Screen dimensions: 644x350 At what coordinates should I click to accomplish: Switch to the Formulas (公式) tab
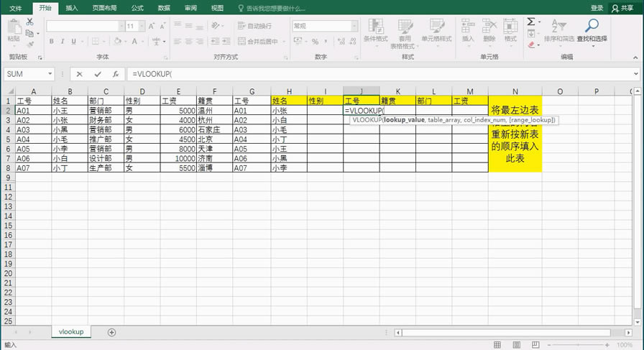click(137, 8)
